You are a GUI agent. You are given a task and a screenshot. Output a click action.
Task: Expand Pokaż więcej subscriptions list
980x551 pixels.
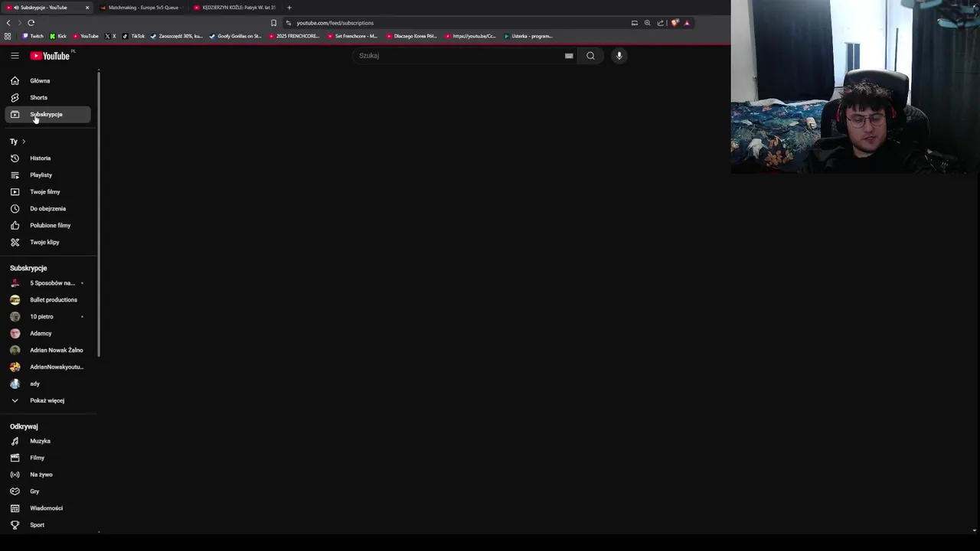click(x=47, y=401)
